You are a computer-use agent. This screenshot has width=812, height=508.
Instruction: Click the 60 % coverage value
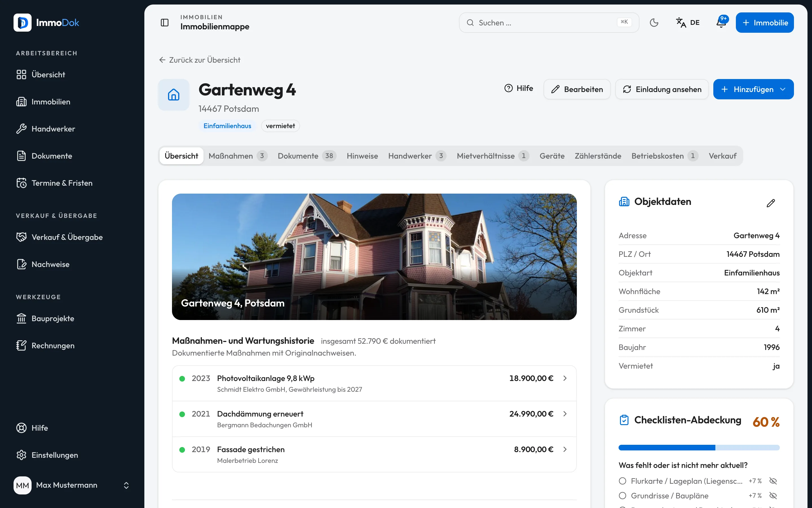[x=766, y=422]
